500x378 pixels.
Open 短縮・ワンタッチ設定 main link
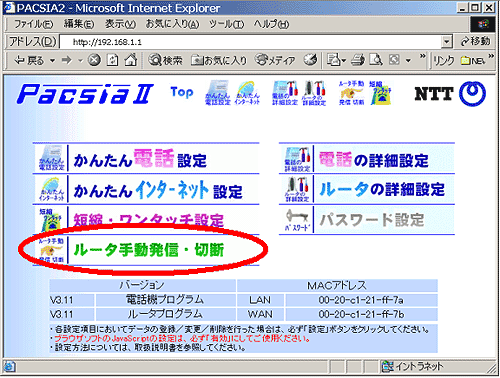tap(148, 220)
